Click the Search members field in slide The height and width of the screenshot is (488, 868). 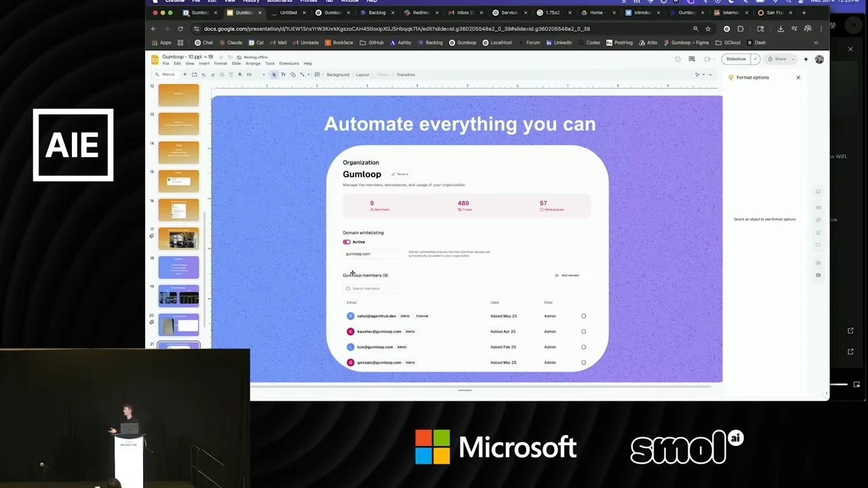[x=373, y=288]
